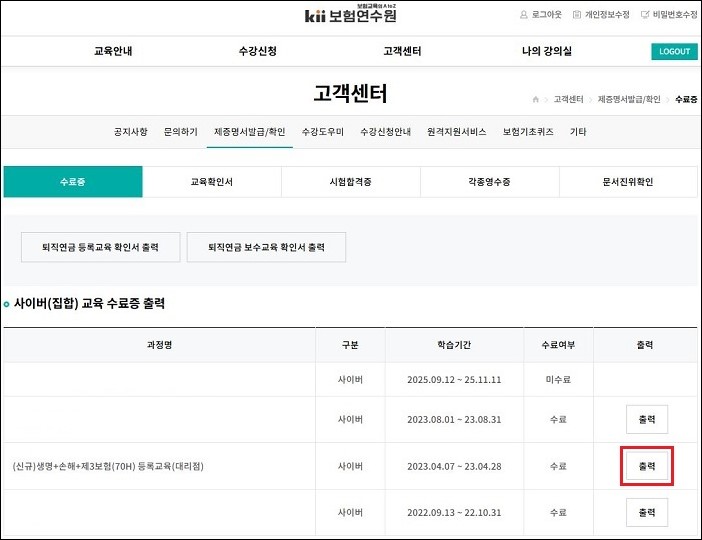Click 수료증 in the breadcrumb
This screenshot has width=702, height=540.
click(x=686, y=99)
